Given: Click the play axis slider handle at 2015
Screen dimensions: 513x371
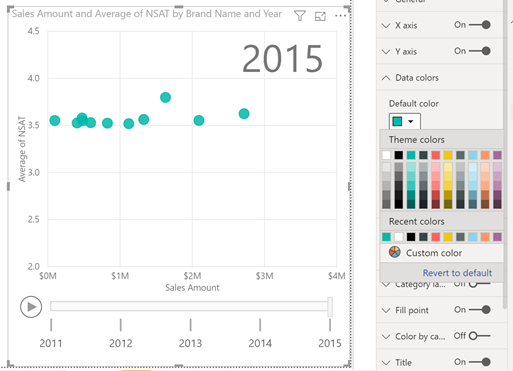Looking at the screenshot, I should (x=330, y=307).
